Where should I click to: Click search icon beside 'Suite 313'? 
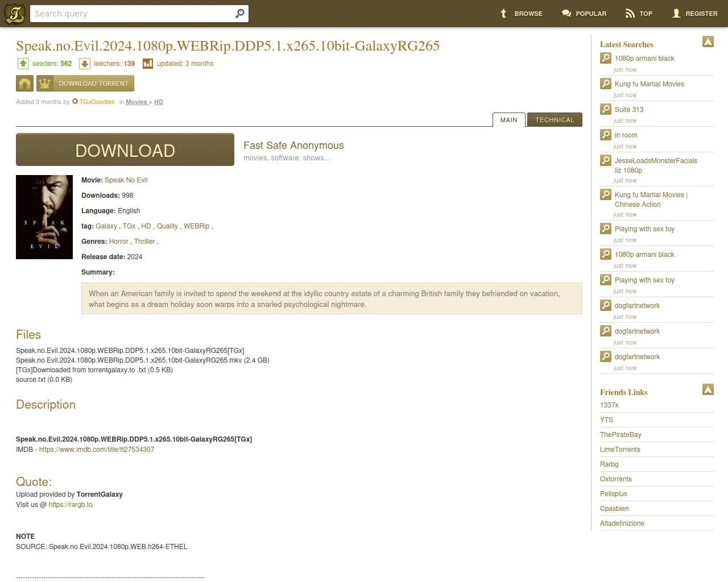point(606,109)
